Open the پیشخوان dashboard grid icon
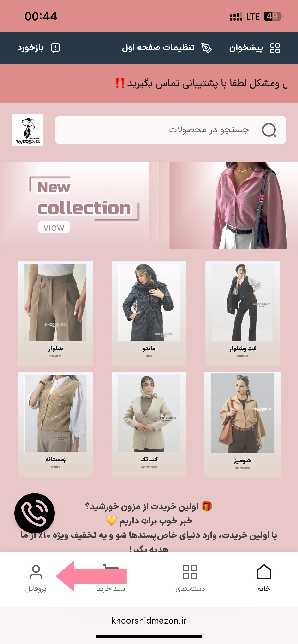 coord(275,48)
